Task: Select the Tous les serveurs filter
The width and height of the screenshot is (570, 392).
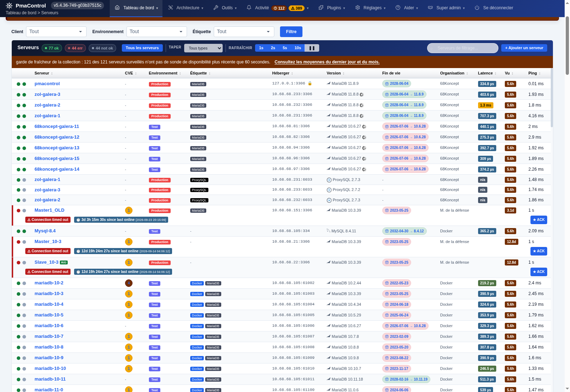Action: point(142,48)
